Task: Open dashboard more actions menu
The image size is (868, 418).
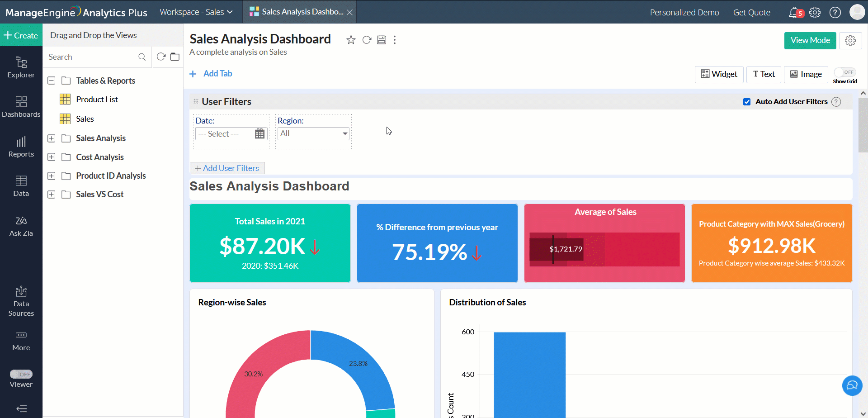Action: click(x=395, y=40)
